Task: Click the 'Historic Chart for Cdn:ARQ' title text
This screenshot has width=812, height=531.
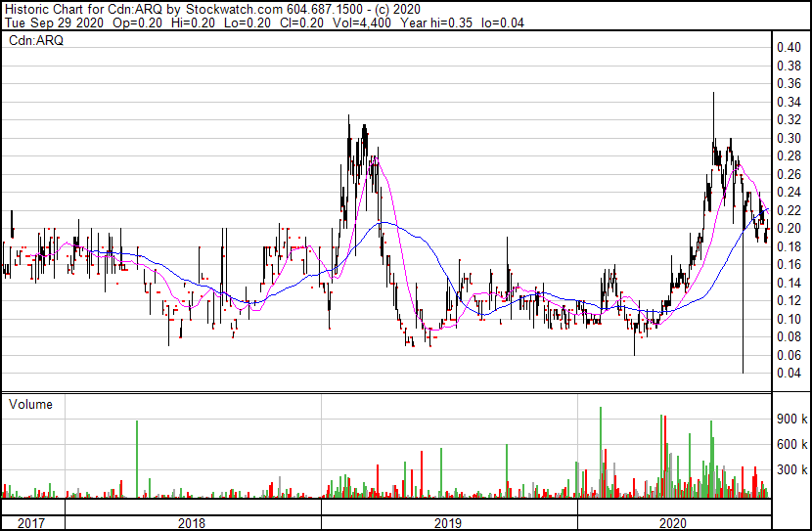Action: tap(84, 9)
